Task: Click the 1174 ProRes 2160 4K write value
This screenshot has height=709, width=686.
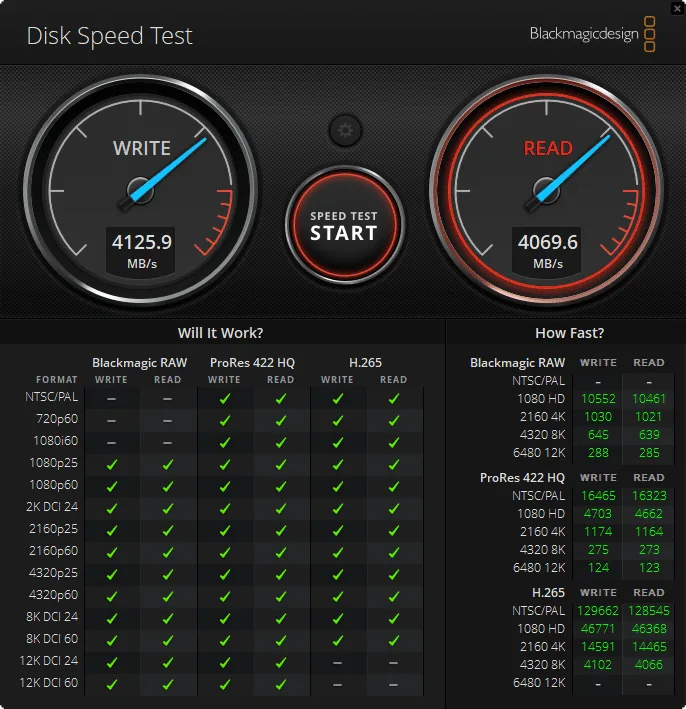Action: click(x=598, y=532)
